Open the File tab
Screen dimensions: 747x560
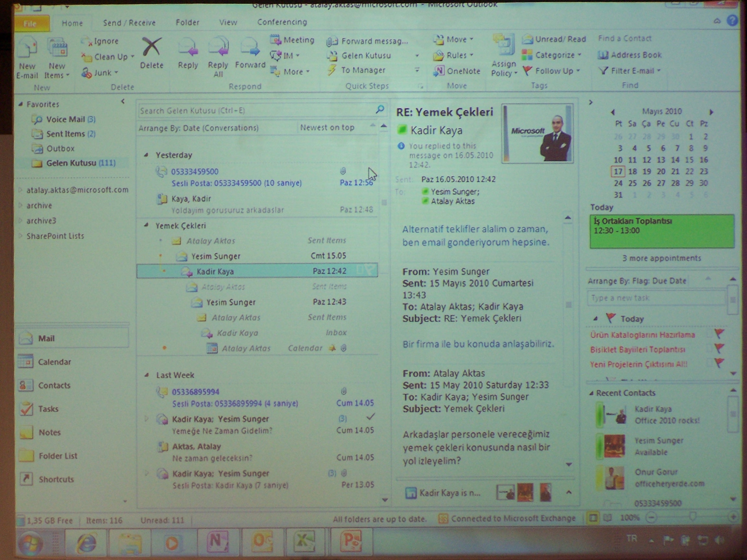[31, 23]
